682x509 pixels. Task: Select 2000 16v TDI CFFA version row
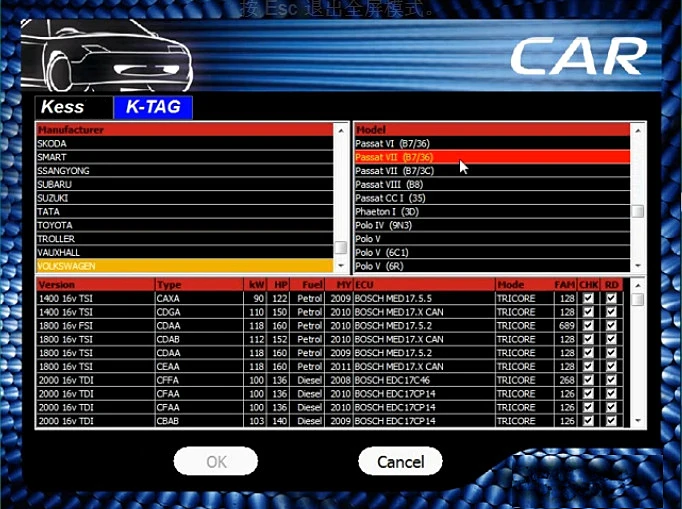point(330,380)
